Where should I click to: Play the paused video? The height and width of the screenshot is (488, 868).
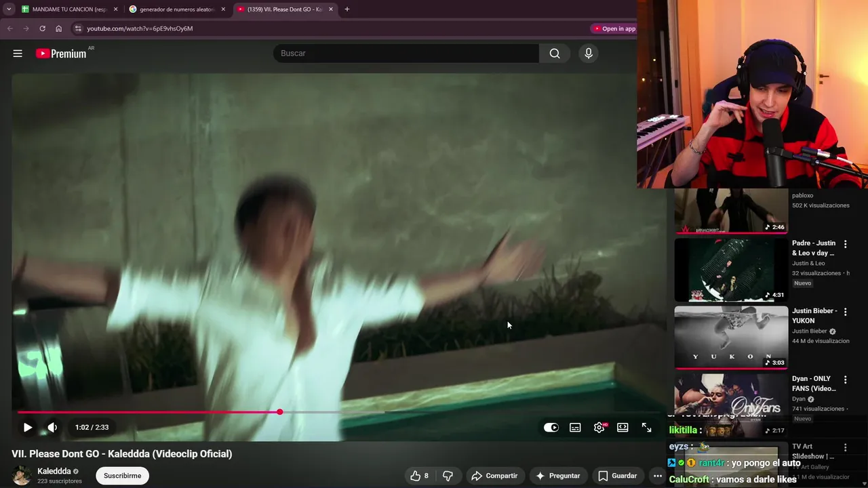pos(28,428)
